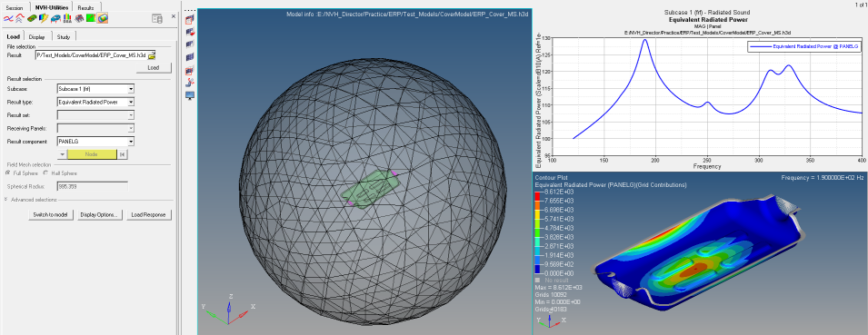Open the Subcase dropdown

pos(95,88)
